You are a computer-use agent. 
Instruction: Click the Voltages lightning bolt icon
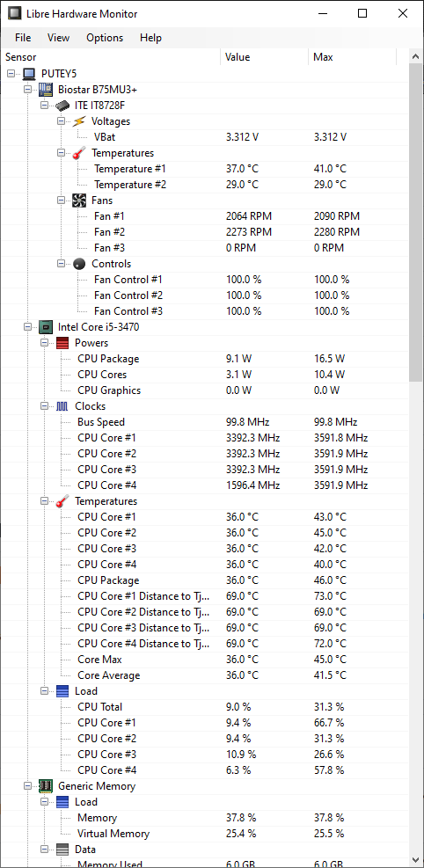pos(79,121)
